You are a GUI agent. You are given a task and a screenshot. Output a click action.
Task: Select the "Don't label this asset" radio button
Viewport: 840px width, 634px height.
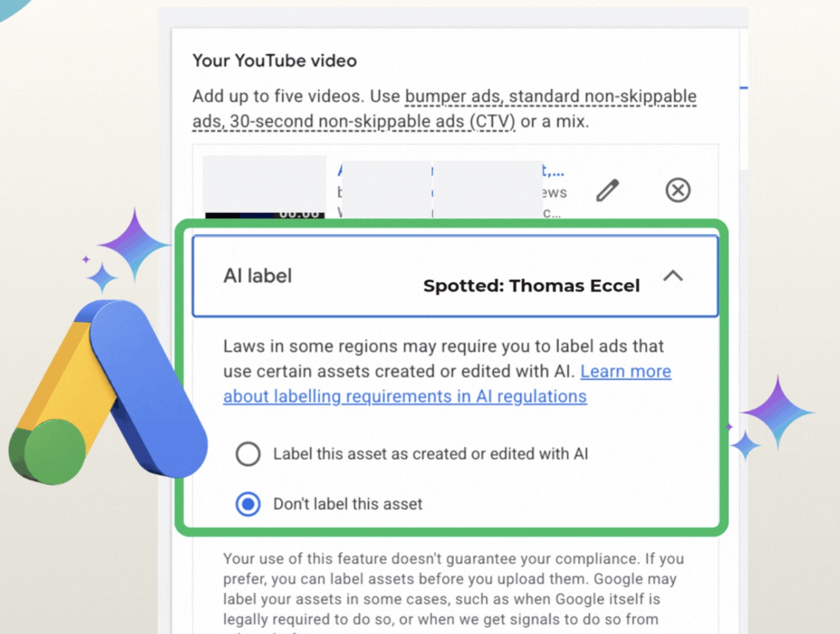click(248, 504)
